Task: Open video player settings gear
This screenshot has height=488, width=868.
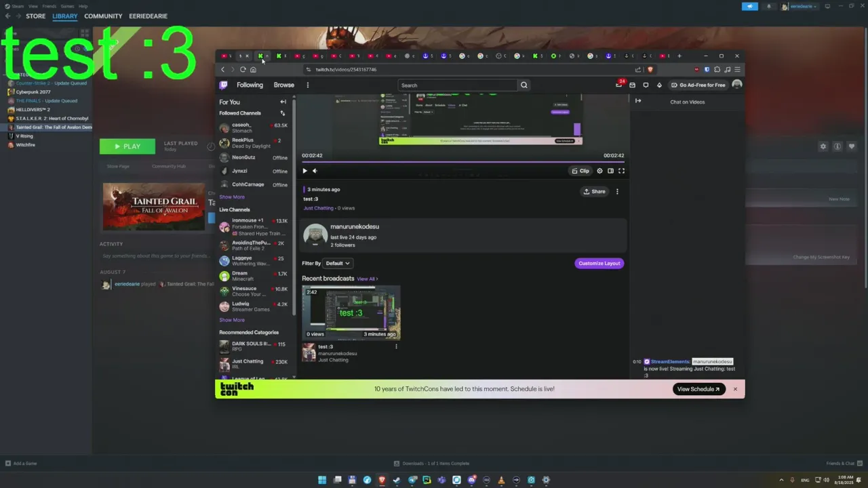Action: pos(599,171)
